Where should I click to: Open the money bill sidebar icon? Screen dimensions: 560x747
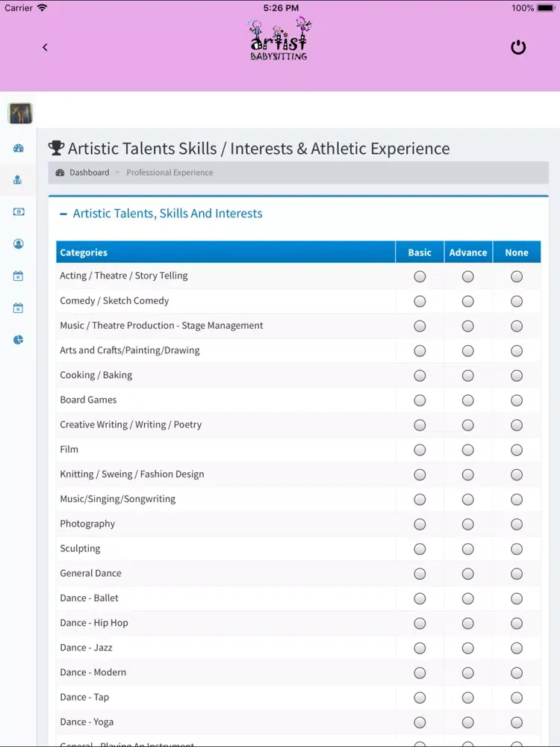coord(19,211)
